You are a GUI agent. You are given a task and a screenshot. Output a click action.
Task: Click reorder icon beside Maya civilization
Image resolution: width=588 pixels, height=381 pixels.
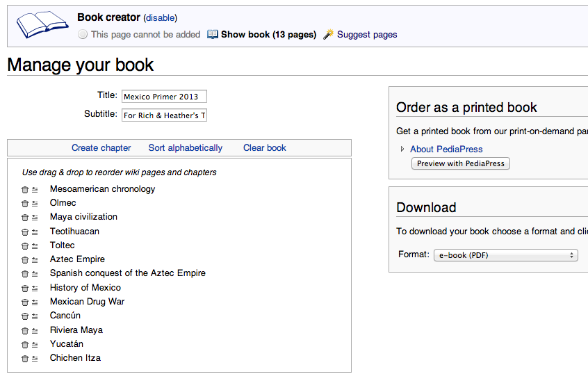(35, 218)
